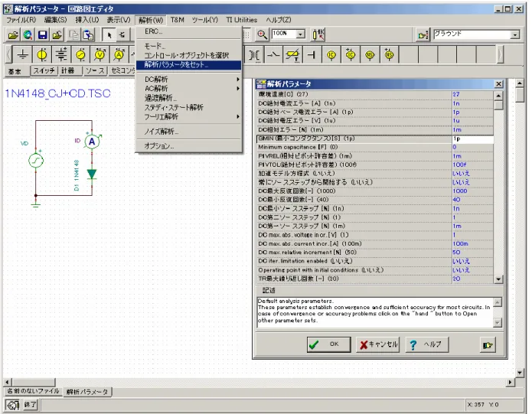Click the main canvas horizontal scrollbar thumb

click(34, 382)
